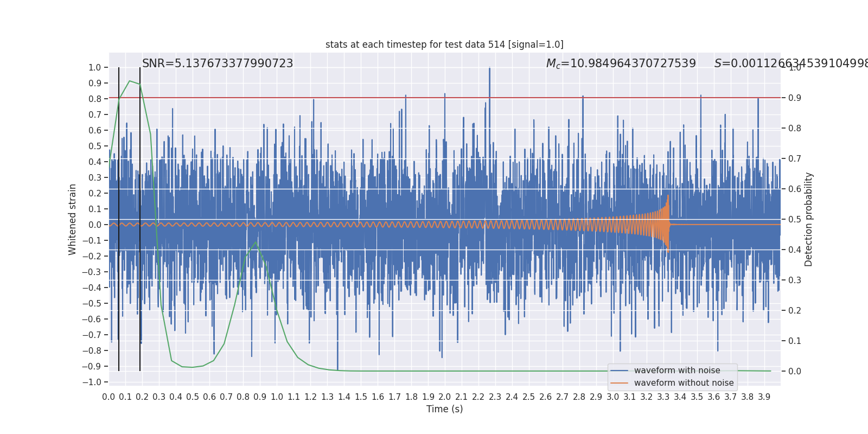Click the x-axis tick label 1.5

click(361, 397)
